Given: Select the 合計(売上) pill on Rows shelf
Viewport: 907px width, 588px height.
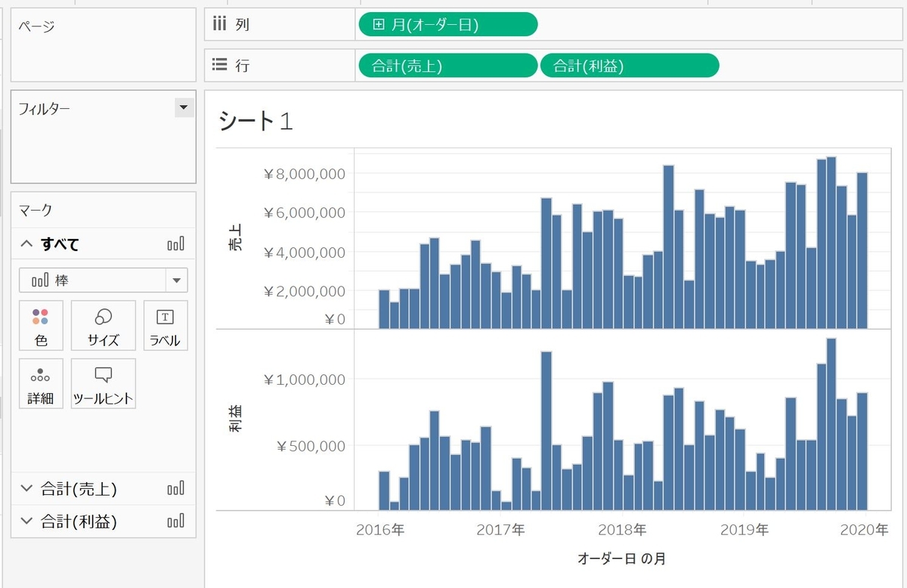Looking at the screenshot, I should (x=447, y=66).
